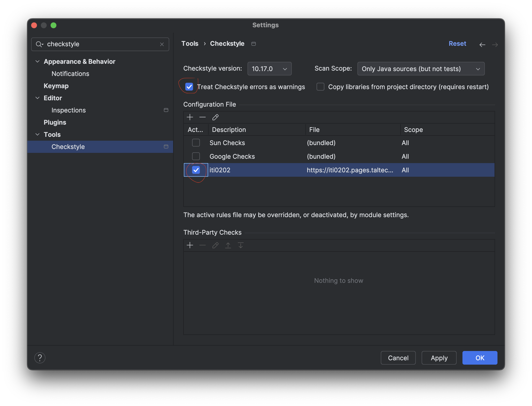Clear the settings search field
The width and height of the screenshot is (532, 406).
(x=162, y=44)
